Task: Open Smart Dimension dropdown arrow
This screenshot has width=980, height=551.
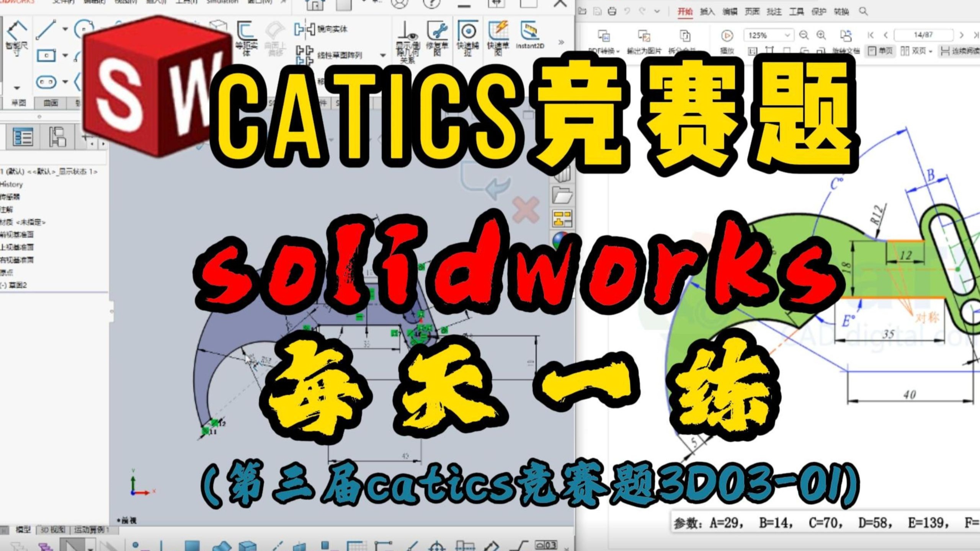Action: [16, 88]
